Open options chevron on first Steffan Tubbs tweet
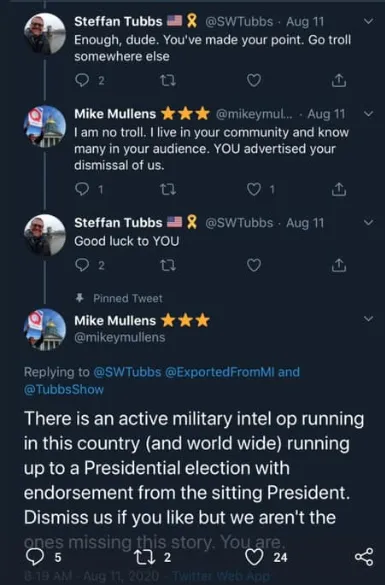Screen dimensions: 385x585 click(x=368, y=22)
